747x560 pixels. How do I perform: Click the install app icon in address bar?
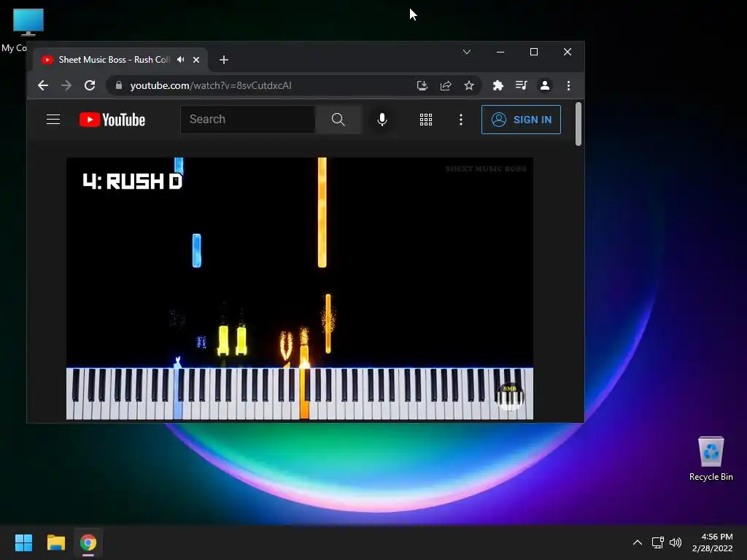tap(422, 86)
